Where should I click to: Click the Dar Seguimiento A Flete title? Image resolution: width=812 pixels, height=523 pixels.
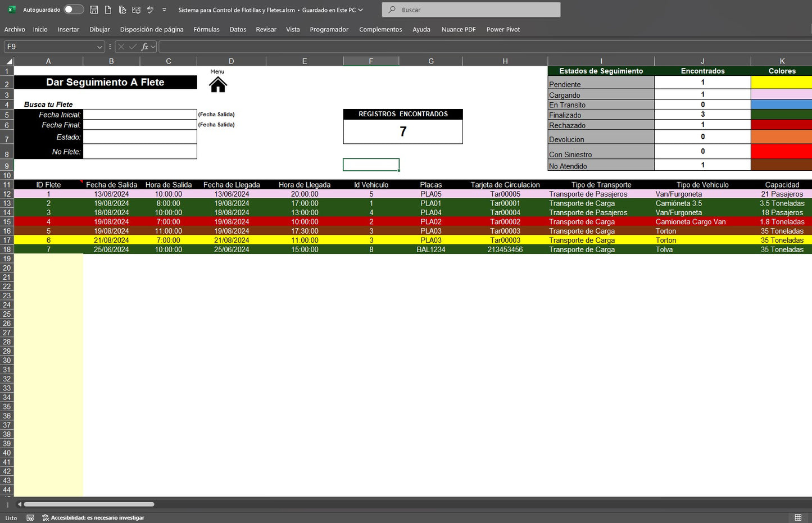(x=105, y=82)
